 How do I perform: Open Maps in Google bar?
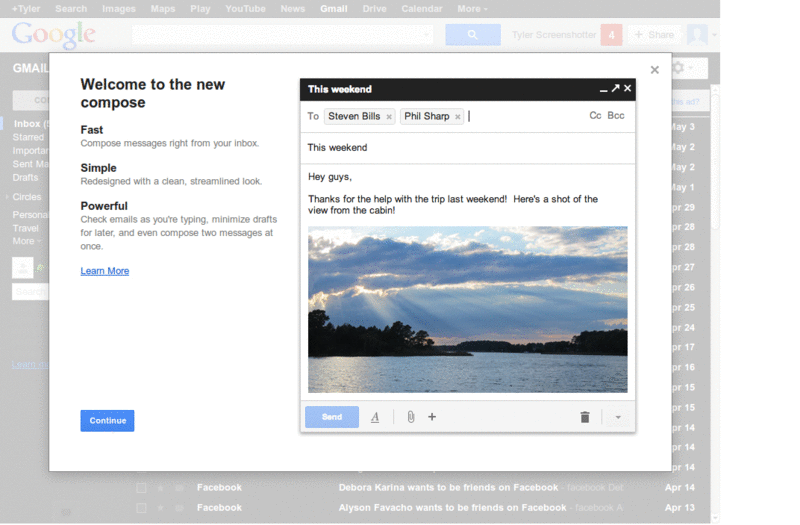click(163, 9)
